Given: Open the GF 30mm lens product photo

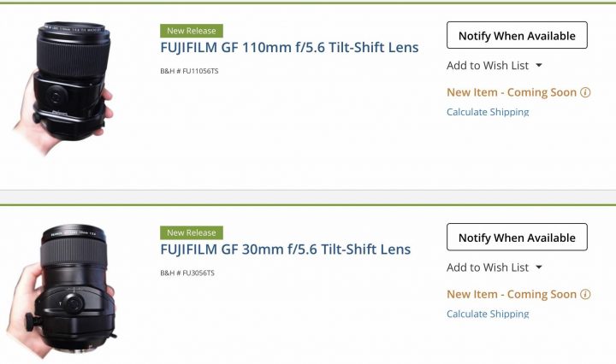Looking at the screenshot, I should [x=62, y=291].
